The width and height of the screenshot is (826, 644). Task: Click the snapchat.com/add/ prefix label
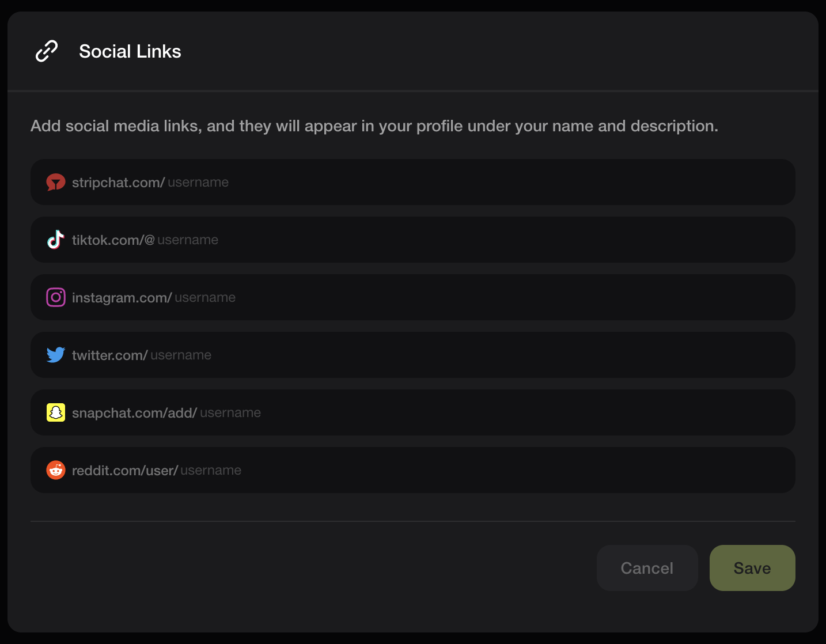[134, 412]
